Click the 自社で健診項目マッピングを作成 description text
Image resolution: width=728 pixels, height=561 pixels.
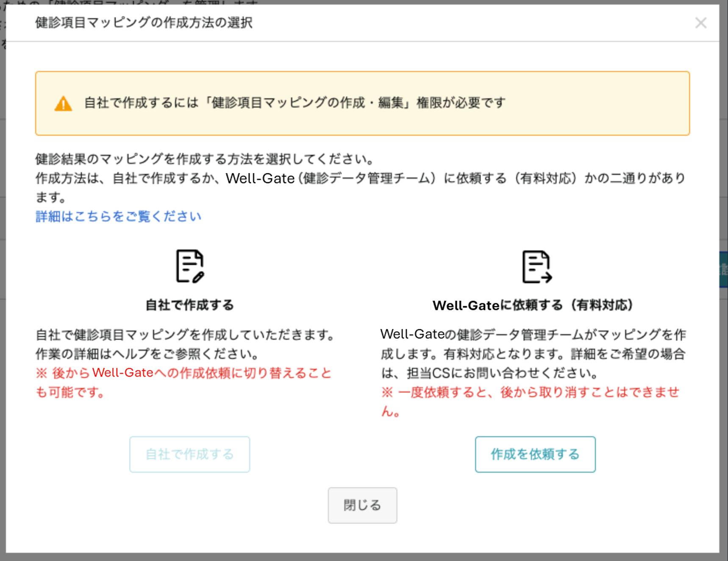(186, 344)
